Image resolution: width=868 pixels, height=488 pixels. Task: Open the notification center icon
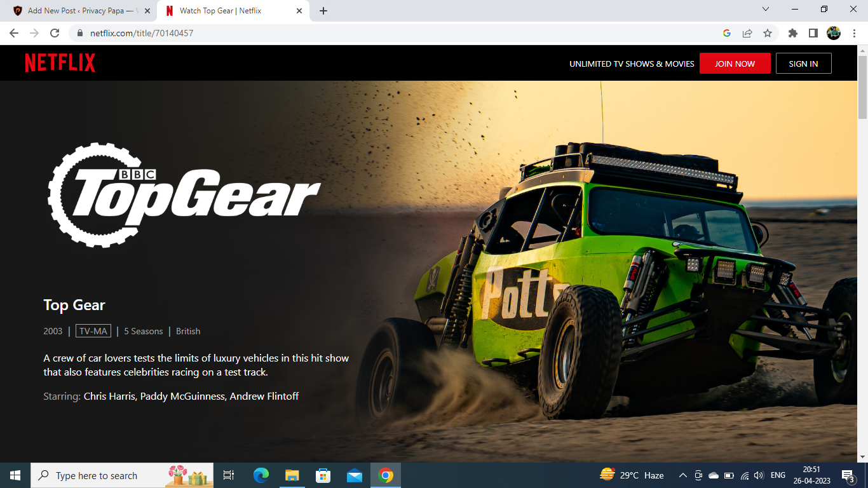[x=848, y=475]
